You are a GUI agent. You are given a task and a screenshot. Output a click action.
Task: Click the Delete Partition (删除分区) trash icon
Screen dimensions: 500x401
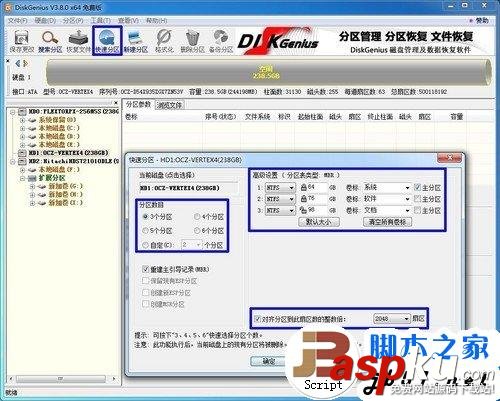[x=192, y=41]
